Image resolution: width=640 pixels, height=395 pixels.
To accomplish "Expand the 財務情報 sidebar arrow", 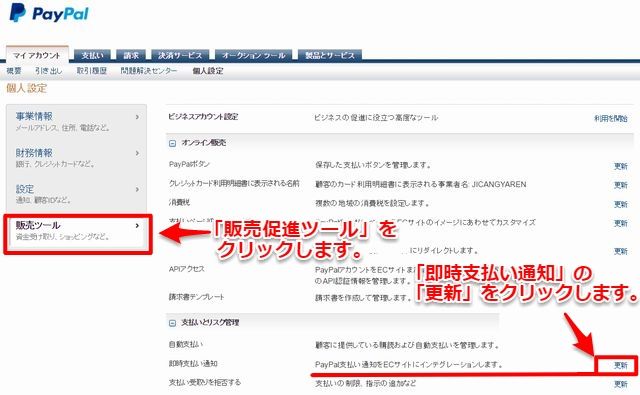I will click(x=137, y=153).
